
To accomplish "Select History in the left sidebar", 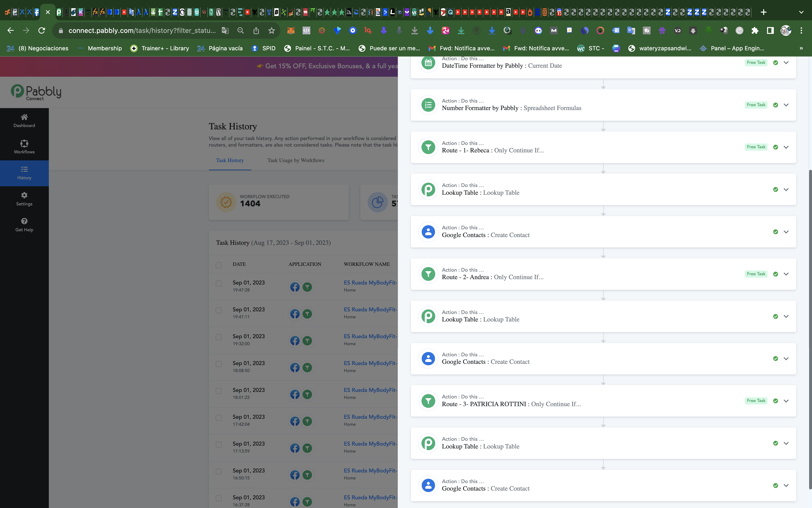I will (24, 173).
